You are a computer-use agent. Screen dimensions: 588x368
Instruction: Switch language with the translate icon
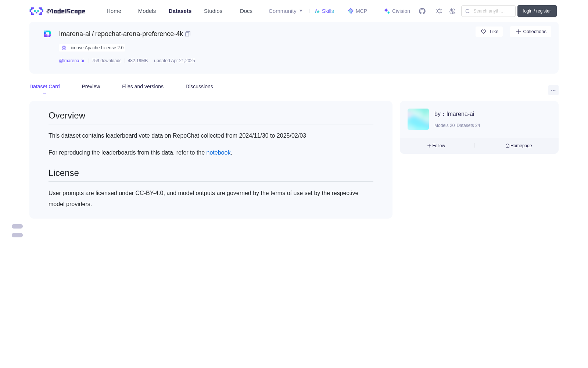(x=452, y=11)
